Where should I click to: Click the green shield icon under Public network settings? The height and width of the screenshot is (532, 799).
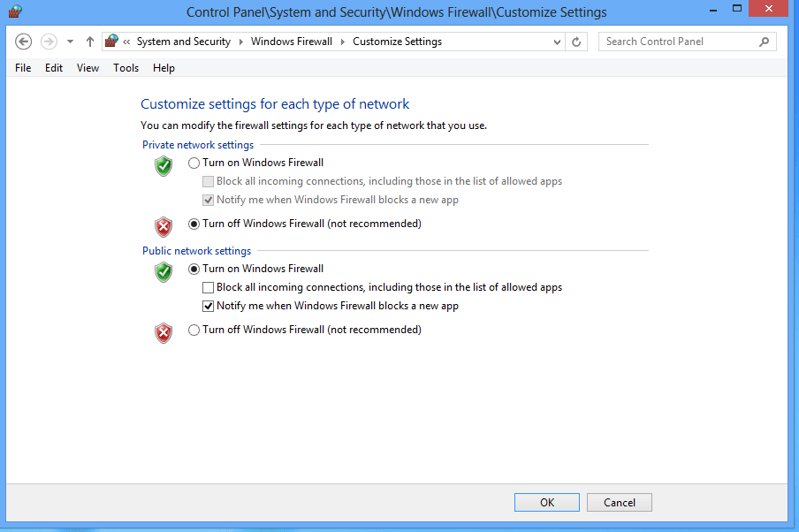click(164, 271)
